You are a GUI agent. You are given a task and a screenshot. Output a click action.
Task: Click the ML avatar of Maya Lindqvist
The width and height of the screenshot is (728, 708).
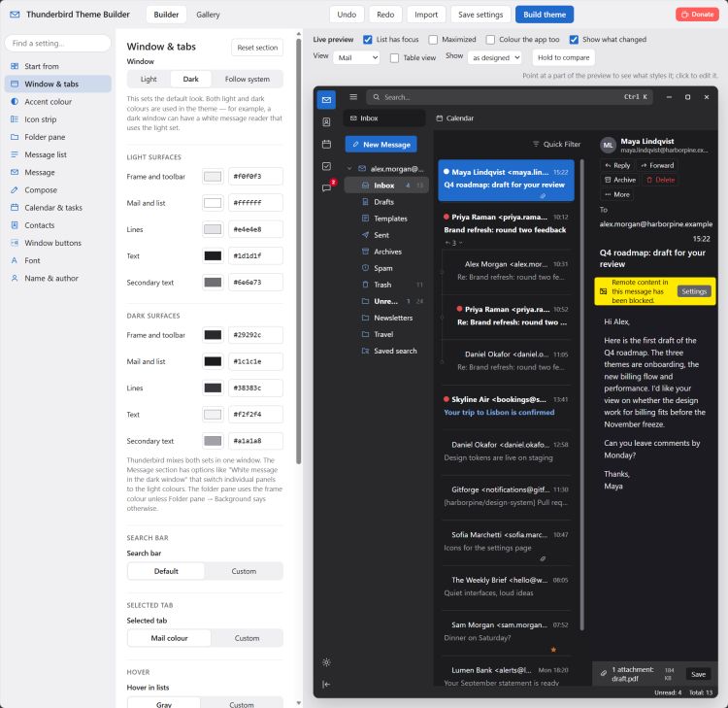pyautogui.click(x=608, y=145)
